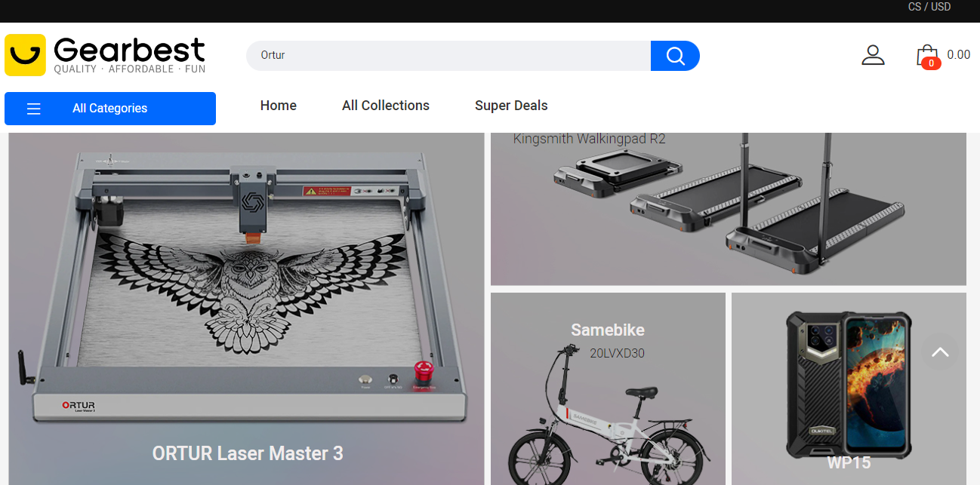This screenshot has width=980, height=485.
Task: Click the scroll-to-top arrow button
Action: coord(940,352)
